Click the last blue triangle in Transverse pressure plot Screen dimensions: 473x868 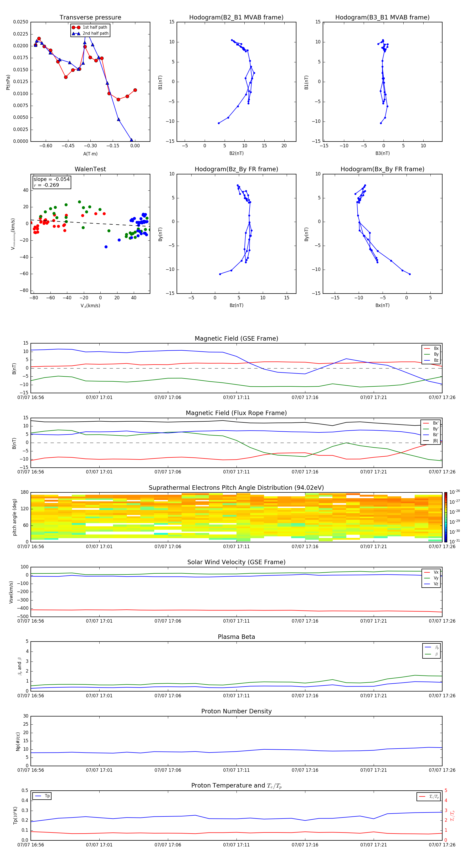click(131, 140)
